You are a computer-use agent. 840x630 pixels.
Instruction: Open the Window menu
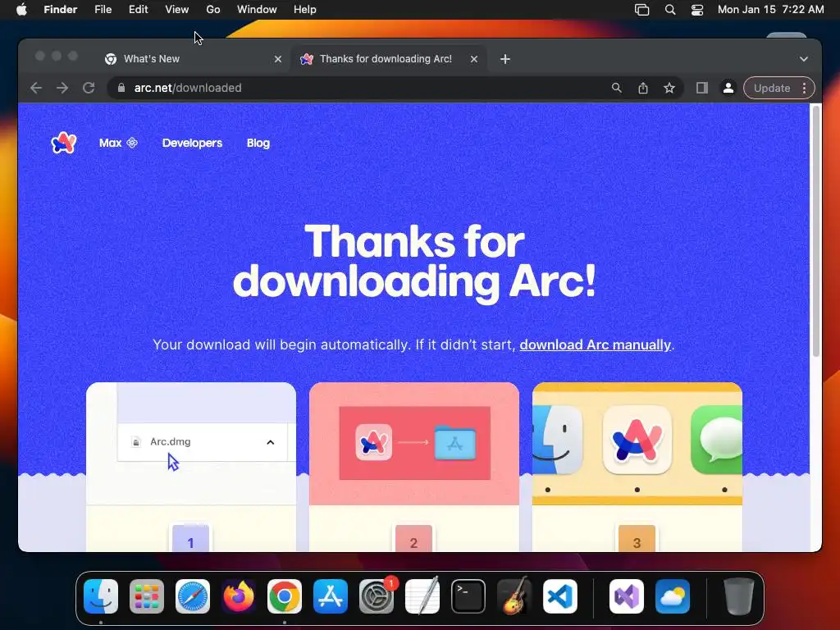click(257, 10)
